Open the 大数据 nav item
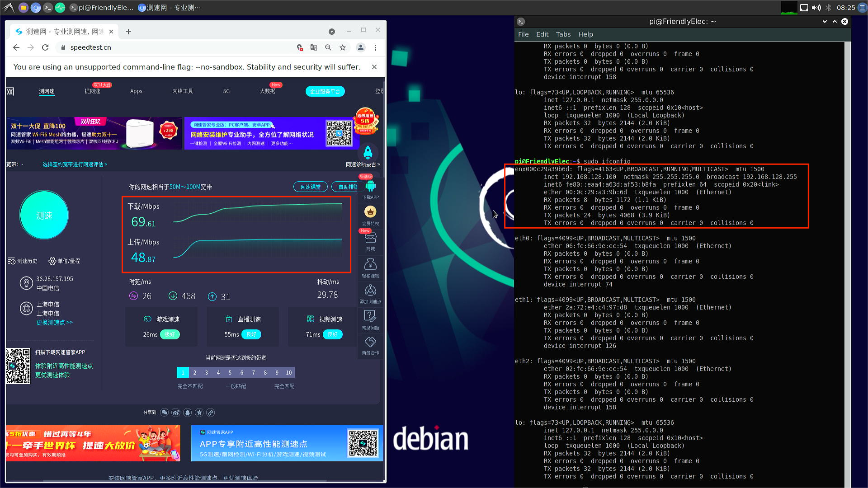 click(267, 91)
